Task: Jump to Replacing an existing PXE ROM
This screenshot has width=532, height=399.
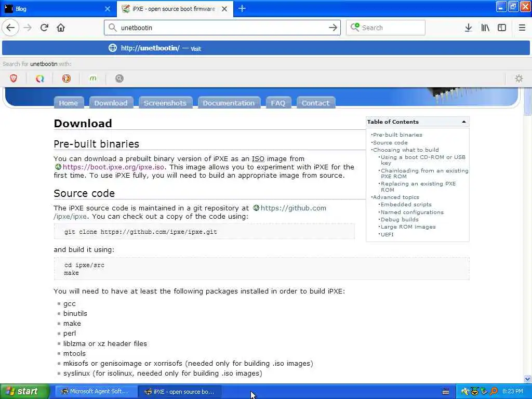Action: 418,187
